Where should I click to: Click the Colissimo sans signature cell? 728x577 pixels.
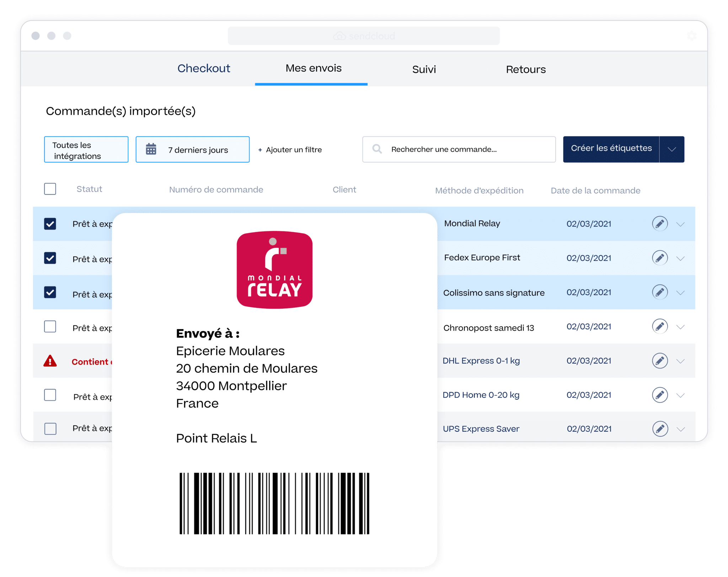(x=494, y=293)
